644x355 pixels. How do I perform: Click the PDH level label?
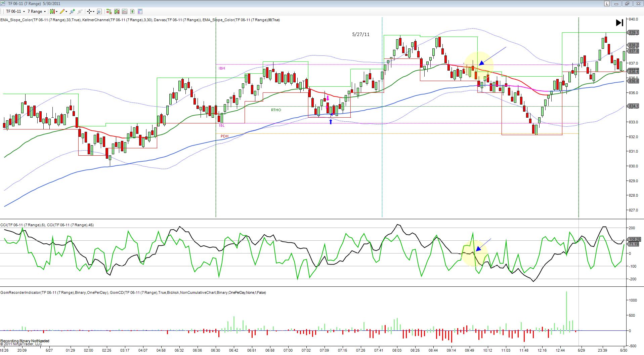click(224, 136)
